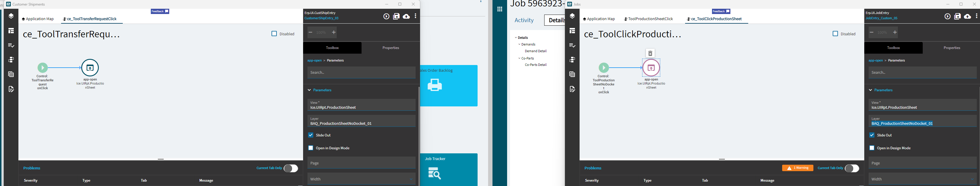Open Properties tab in Jobs window panel
Screen dimensions: 980x186
[x=952, y=48]
